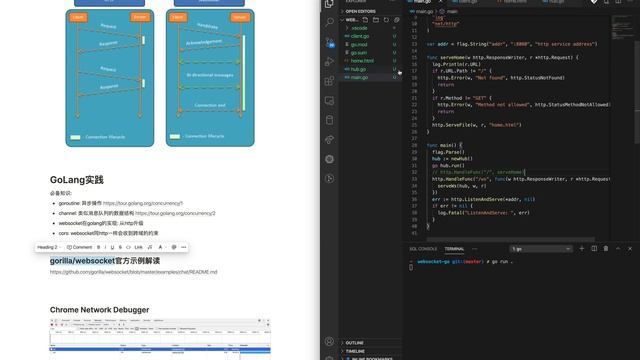Kill terminal with trash icon

tap(606, 248)
